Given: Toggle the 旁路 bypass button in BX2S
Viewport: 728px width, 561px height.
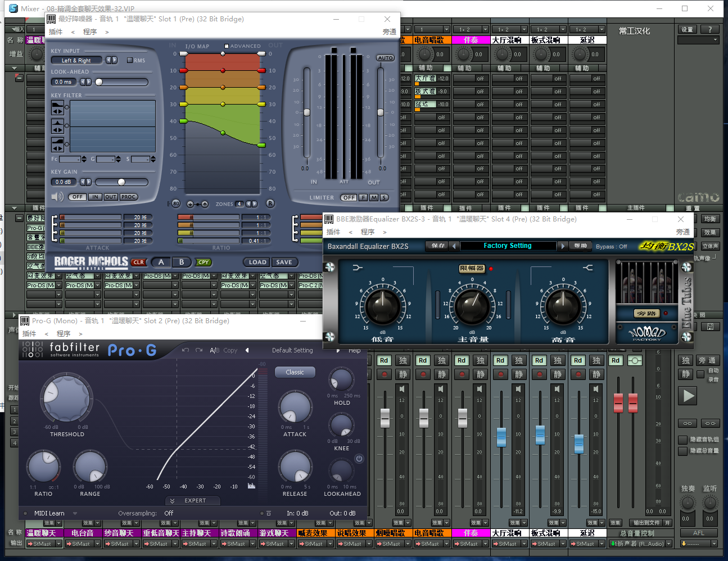Looking at the screenshot, I should (x=646, y=313).
